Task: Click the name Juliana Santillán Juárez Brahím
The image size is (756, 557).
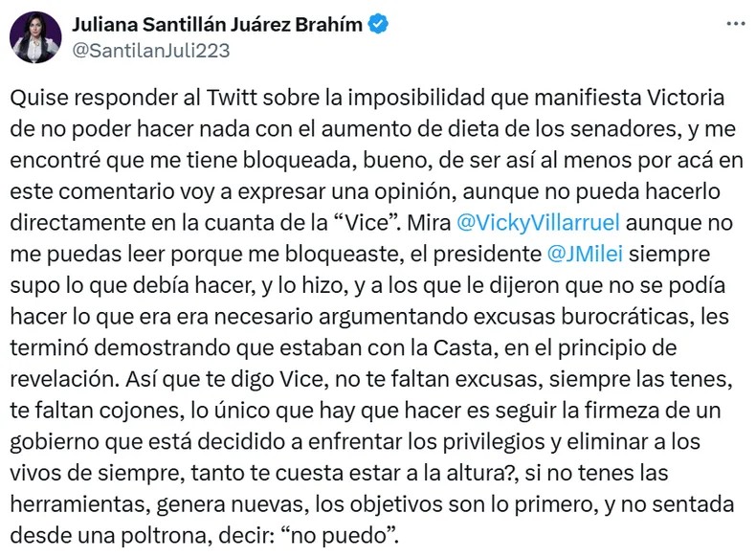Action: (217, 26)
